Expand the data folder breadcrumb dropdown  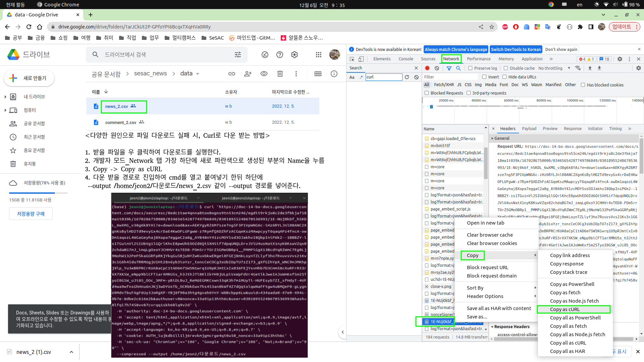coord(198,74)
